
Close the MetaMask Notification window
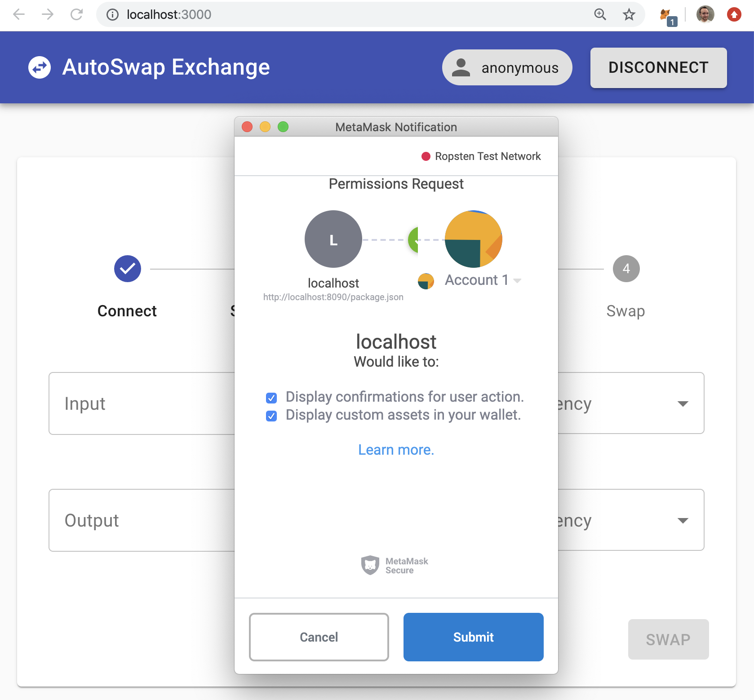247,127
